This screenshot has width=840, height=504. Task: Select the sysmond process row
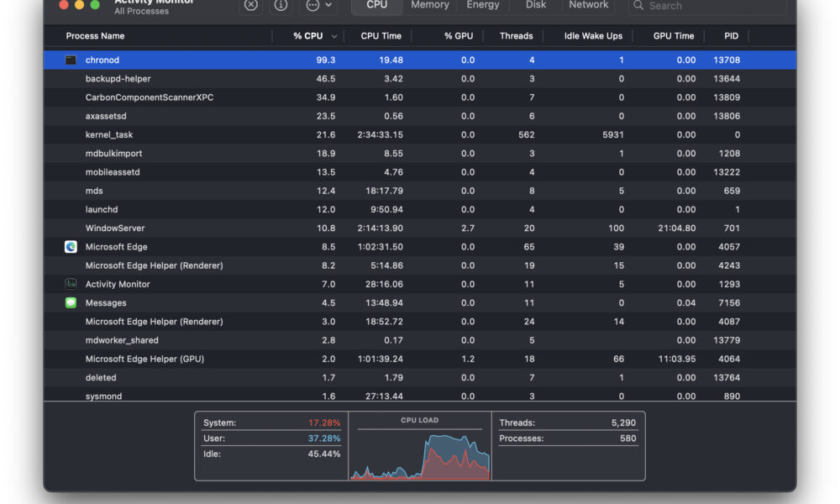[x=419, y=396]
